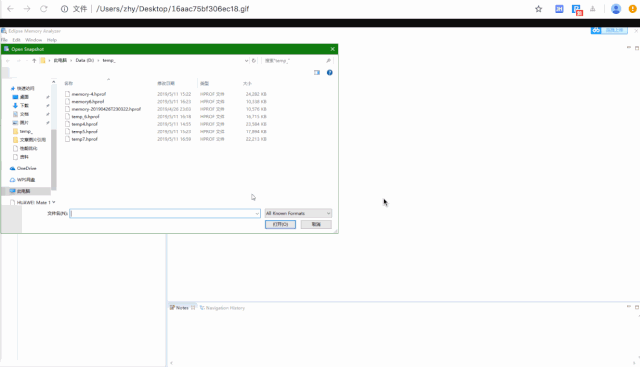
Task: Select Documents folder in the sidebar
Action: (24, 114)
